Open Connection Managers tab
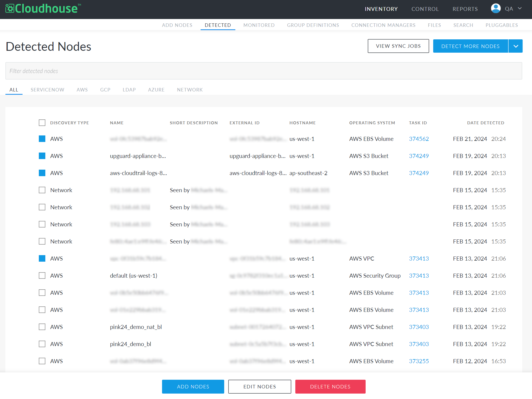This screenshot has height=399, width=532. 383,25
